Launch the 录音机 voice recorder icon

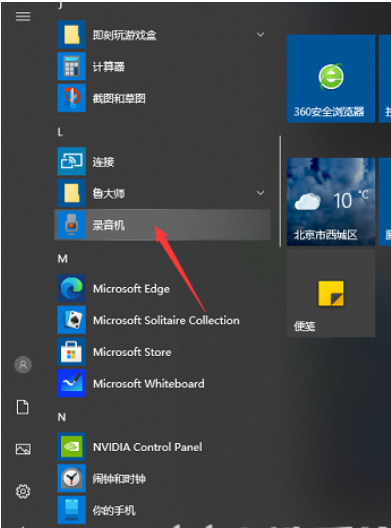(71, 225)
